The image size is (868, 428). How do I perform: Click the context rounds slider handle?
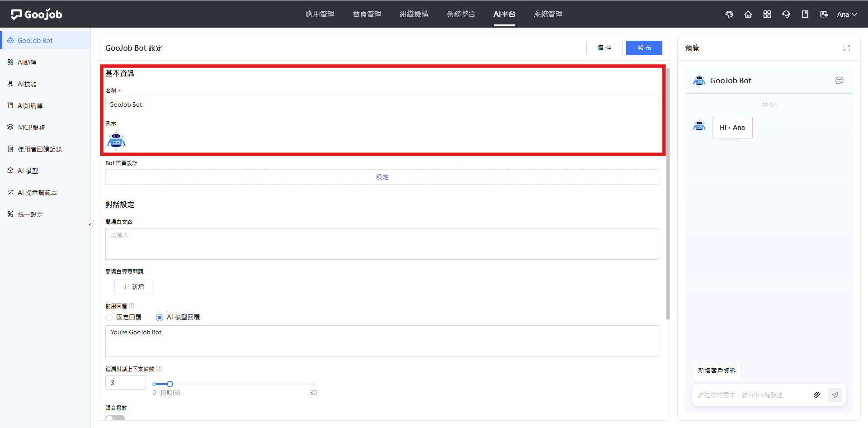(x=170, y=384)
